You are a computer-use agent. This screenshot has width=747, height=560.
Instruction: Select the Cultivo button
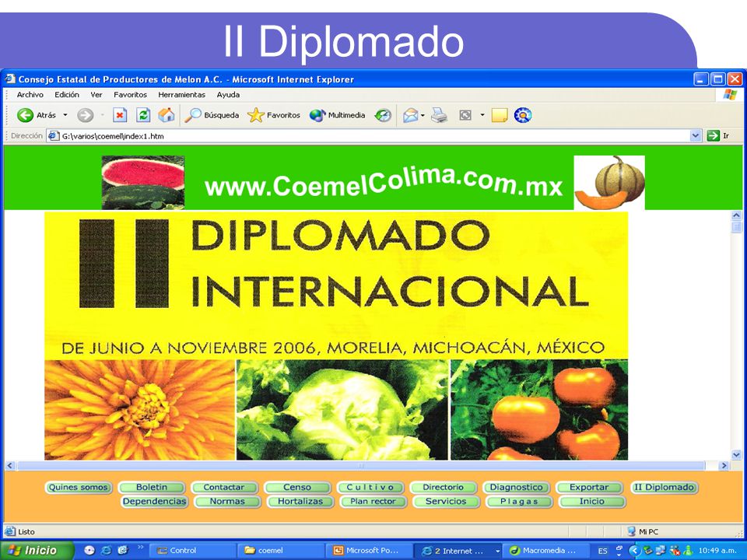click(370, 487)
